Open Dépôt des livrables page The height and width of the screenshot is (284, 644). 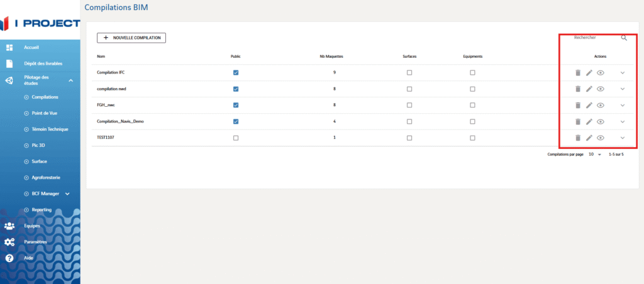point(43,63)
